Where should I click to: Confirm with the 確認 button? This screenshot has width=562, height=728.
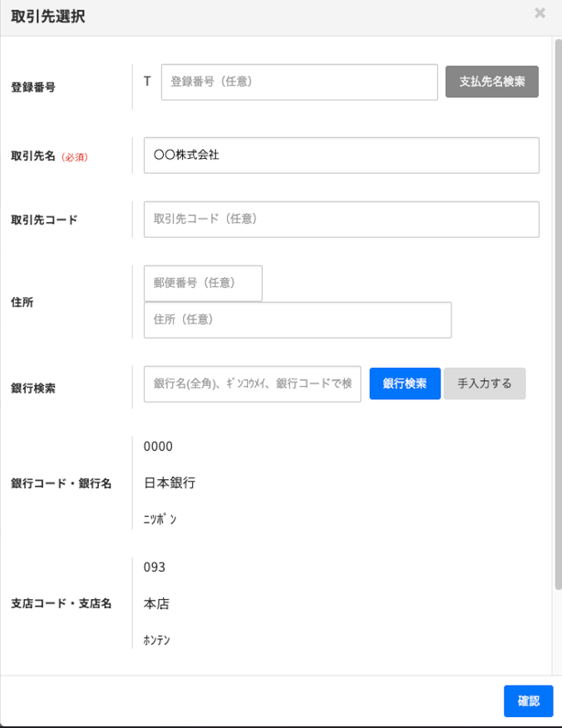pos(528,701)
